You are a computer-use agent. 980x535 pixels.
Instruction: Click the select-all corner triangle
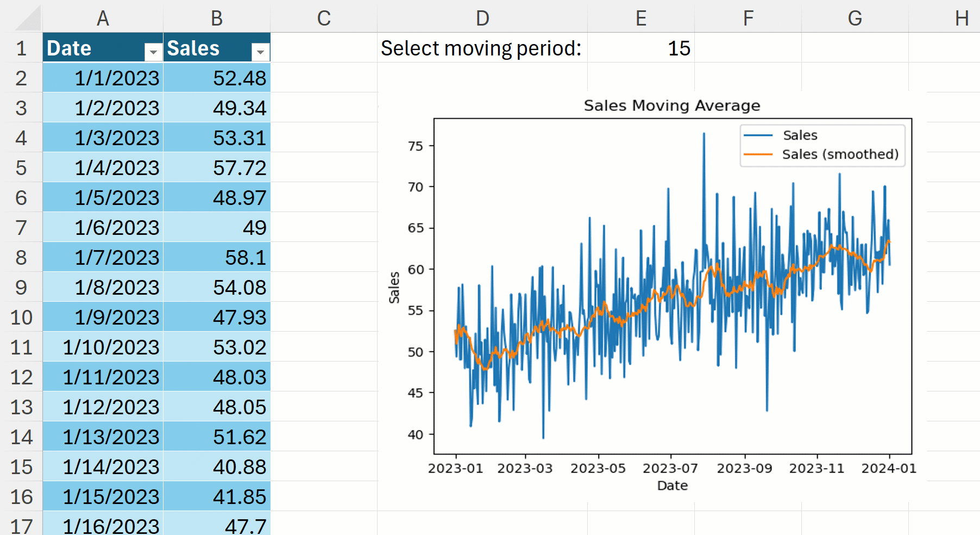pos(27,18)
